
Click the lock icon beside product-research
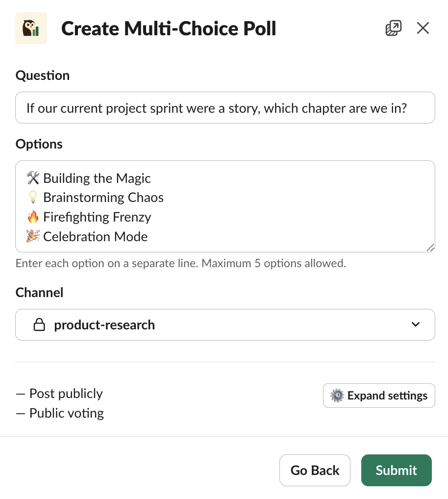(x=41, y=324)
